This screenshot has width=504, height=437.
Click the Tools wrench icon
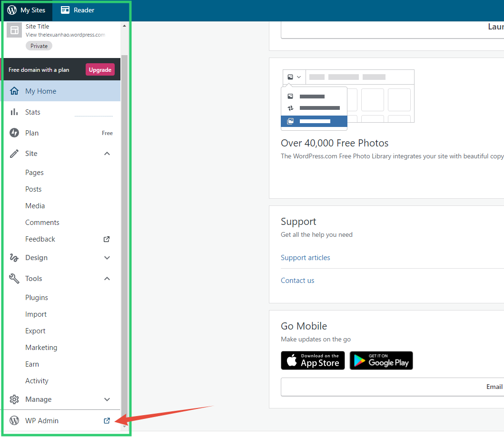tap(14, 278)
